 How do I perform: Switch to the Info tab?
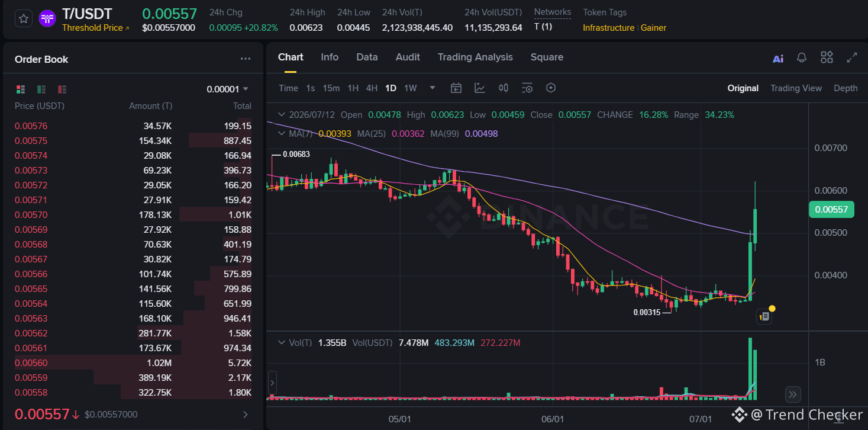[330, 57]
